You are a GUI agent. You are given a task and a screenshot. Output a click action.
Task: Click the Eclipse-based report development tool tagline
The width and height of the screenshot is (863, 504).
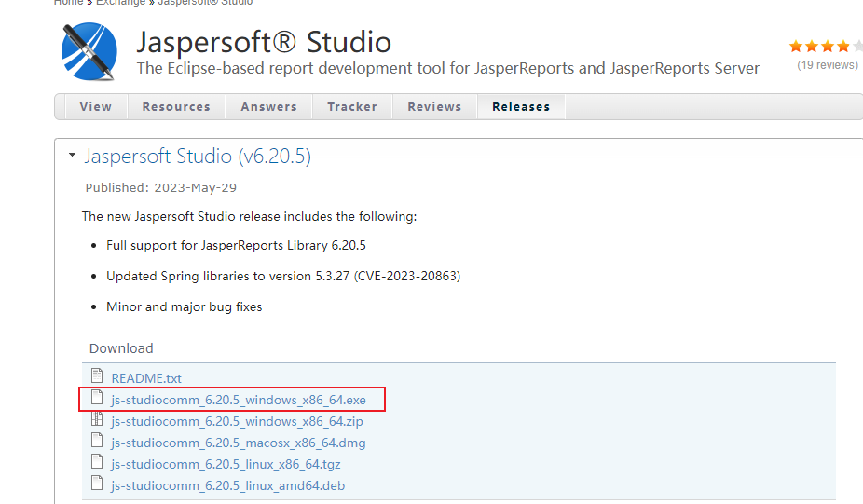click(448, 68)
